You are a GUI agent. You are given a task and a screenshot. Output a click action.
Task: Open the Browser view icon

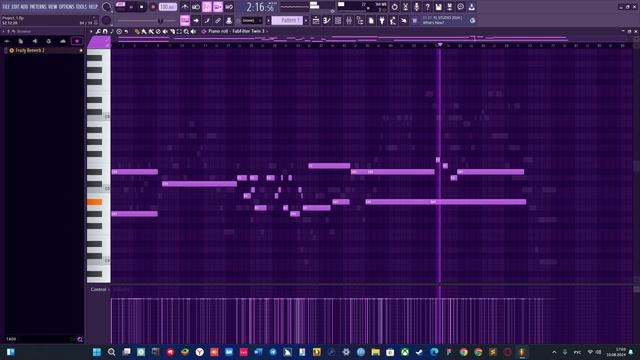[360, 20]
